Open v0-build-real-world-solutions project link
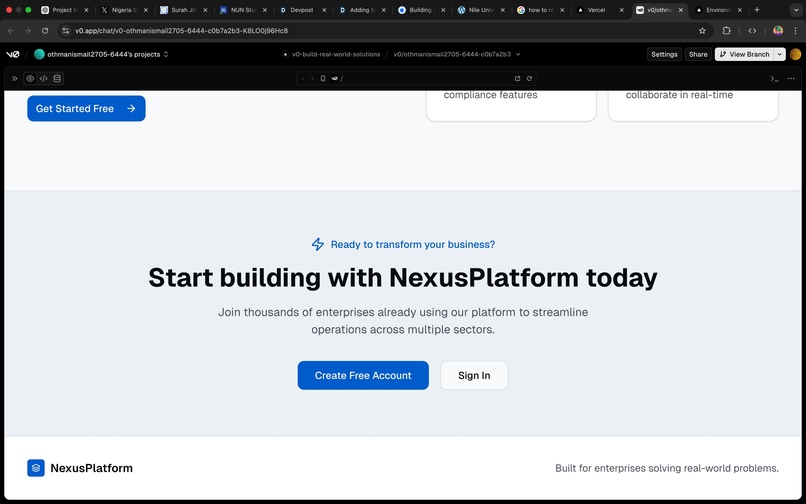This screenshot has height=504, width=806. [336, 54]
